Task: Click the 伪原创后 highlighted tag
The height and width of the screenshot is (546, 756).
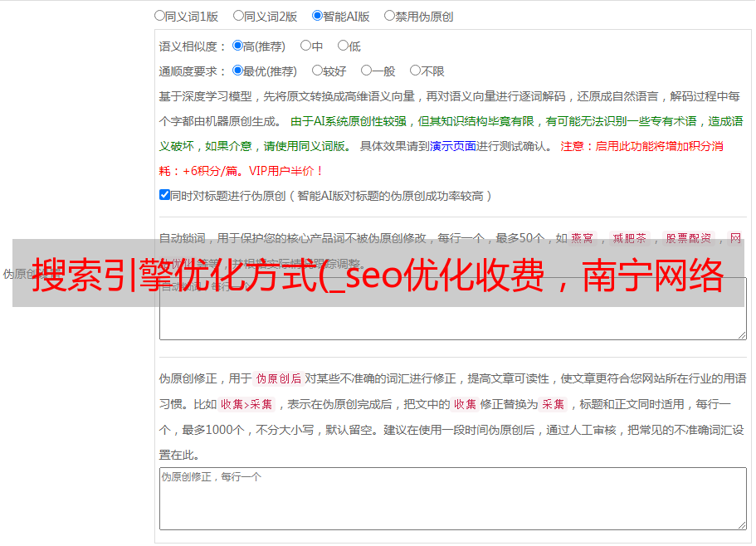Action: [279, 378]
